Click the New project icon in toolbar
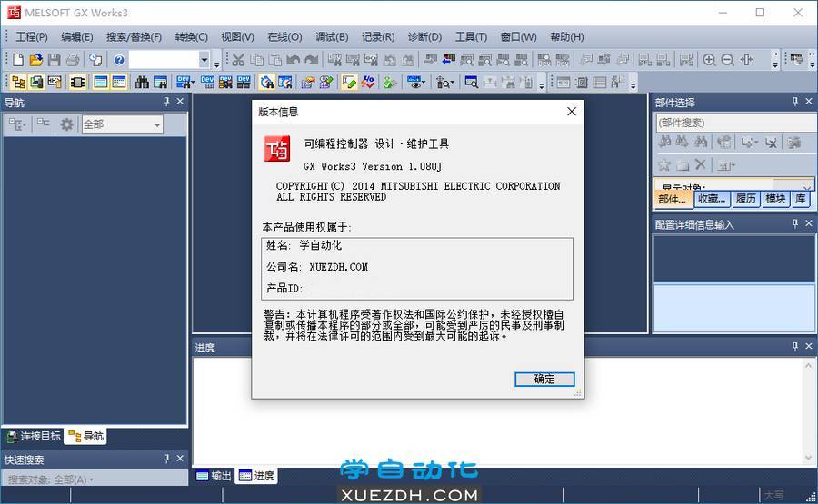The width and height of the screenshot is (818, 504). [x=18, y=60]
